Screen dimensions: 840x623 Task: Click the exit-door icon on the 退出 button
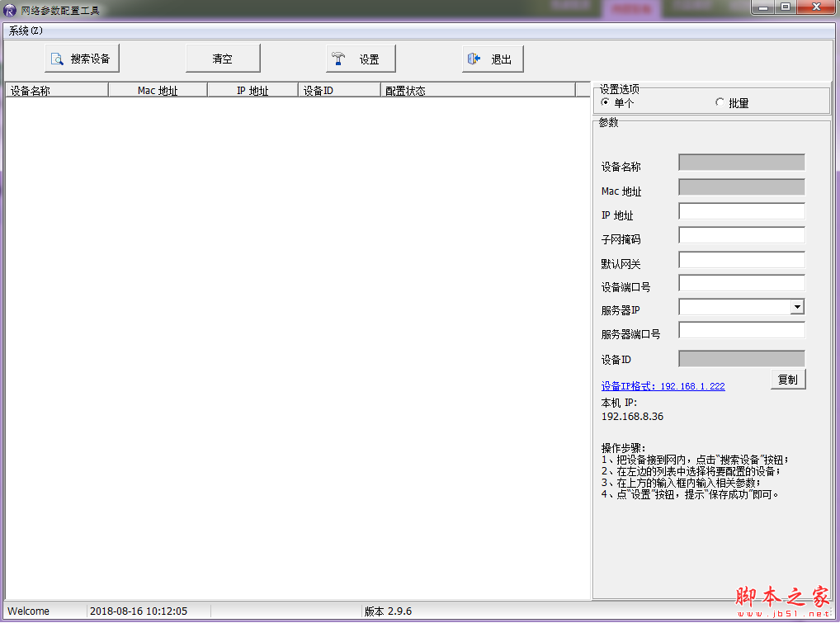pyautogui.click(x=475, y=58)
